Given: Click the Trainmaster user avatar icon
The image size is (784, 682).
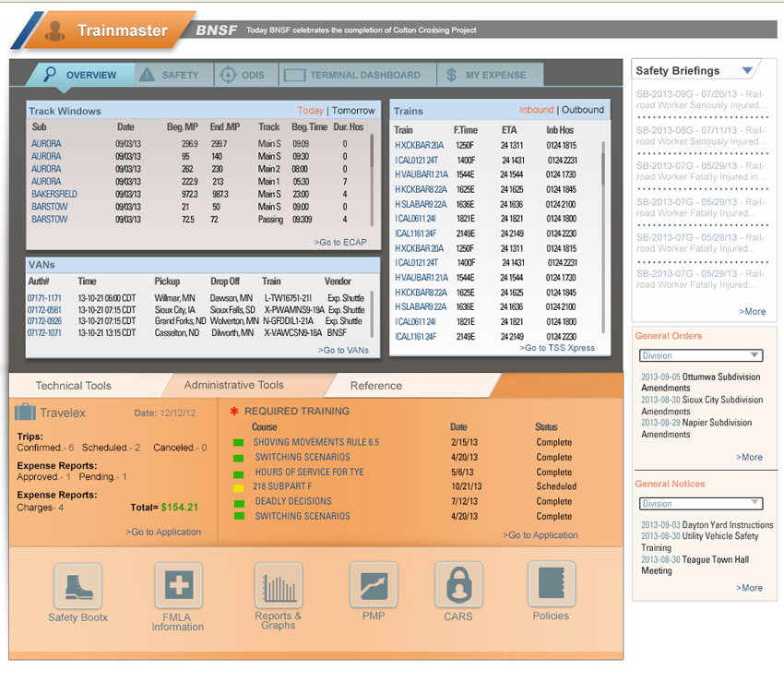Looking at the screenshot, I should (55, 30).
